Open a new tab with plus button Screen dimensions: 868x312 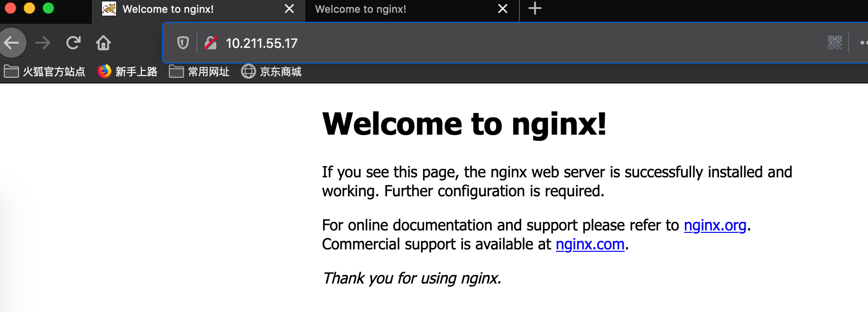(535, 9)
